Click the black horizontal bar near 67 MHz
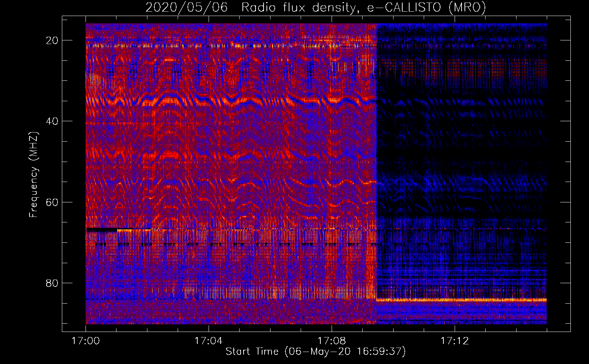The height and width of the screenshot is (364, 589). (102, 230)
